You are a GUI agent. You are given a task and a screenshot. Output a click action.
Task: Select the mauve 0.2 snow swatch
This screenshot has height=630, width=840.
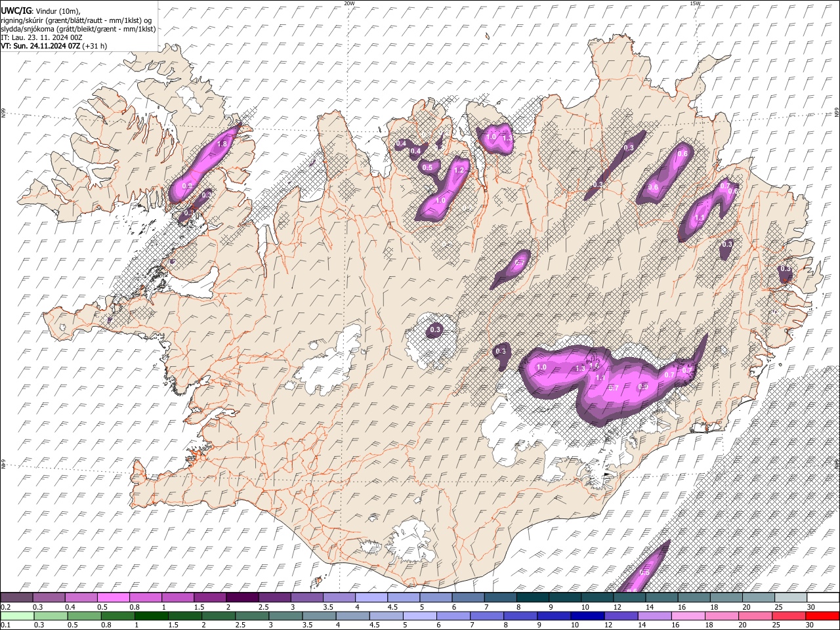pos(16,598)
